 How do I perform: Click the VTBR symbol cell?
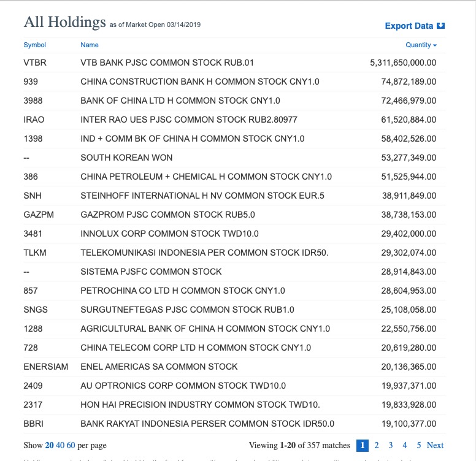coord(35,63)
